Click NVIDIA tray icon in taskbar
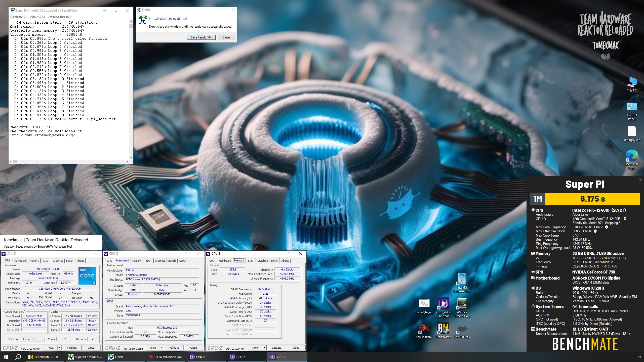The image size is (644, 362). tap(639, 357)
